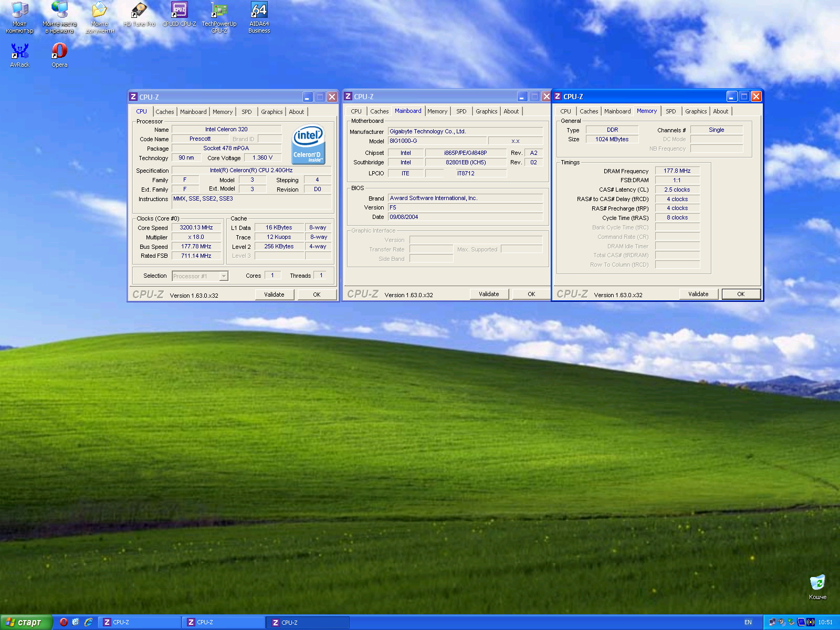Image resolution: width=840 pixels, height=630 pixels.
Task: Click Validate in the CPU tab window
Action: [274, 295]
